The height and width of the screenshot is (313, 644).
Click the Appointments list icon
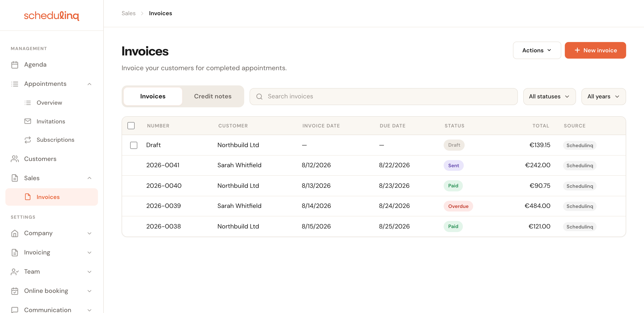pos(15,84)
